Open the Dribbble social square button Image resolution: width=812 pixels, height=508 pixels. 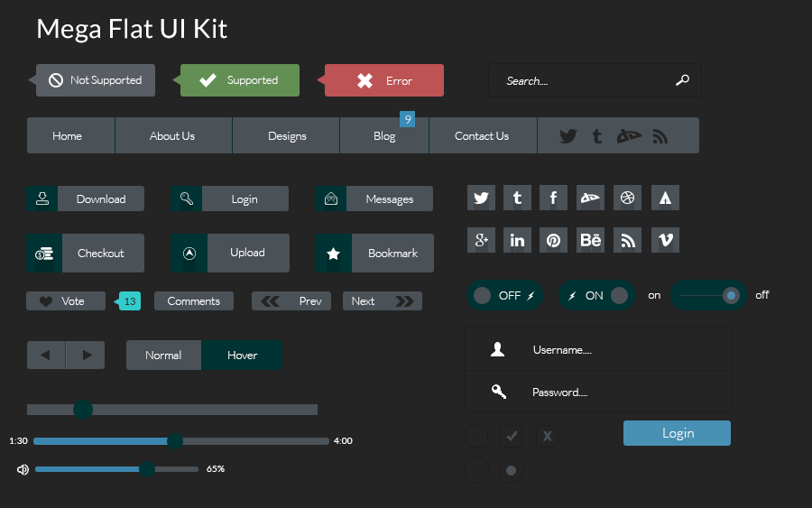(627, 198)
